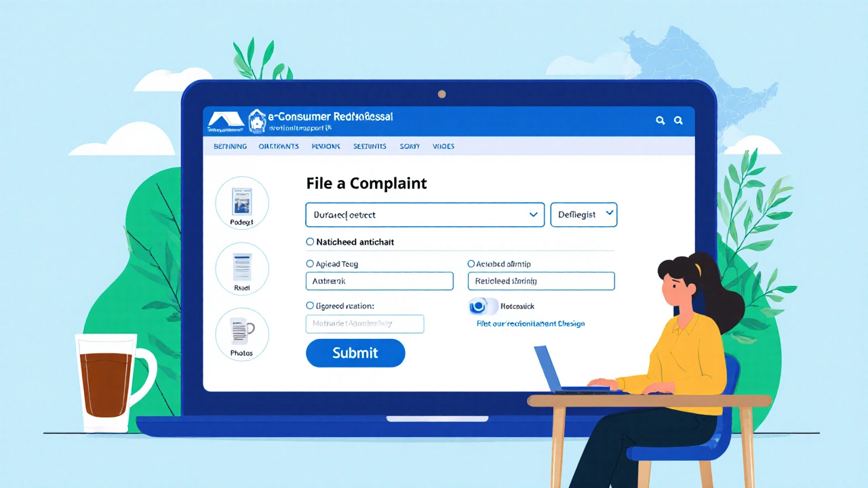The height and width of the screenshot is (488, 868).
Task: Select the Resd list icon in the sidebar
Action: 242,267
